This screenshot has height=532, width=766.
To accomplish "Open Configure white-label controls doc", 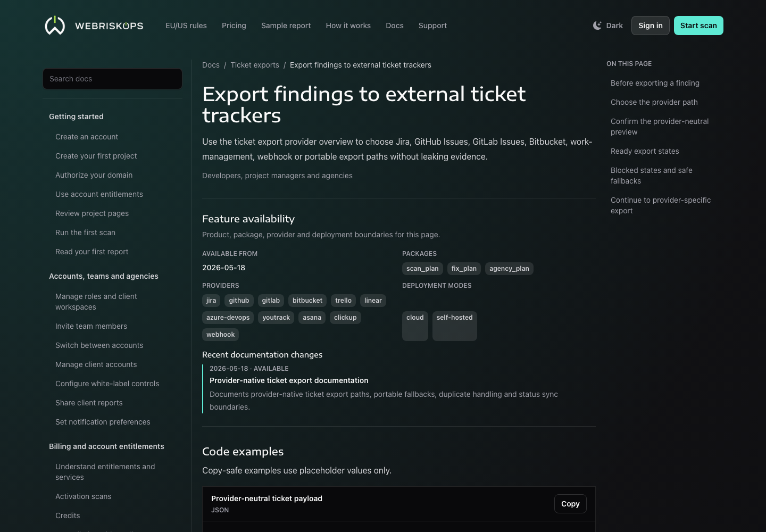I will tap(107, 384).
